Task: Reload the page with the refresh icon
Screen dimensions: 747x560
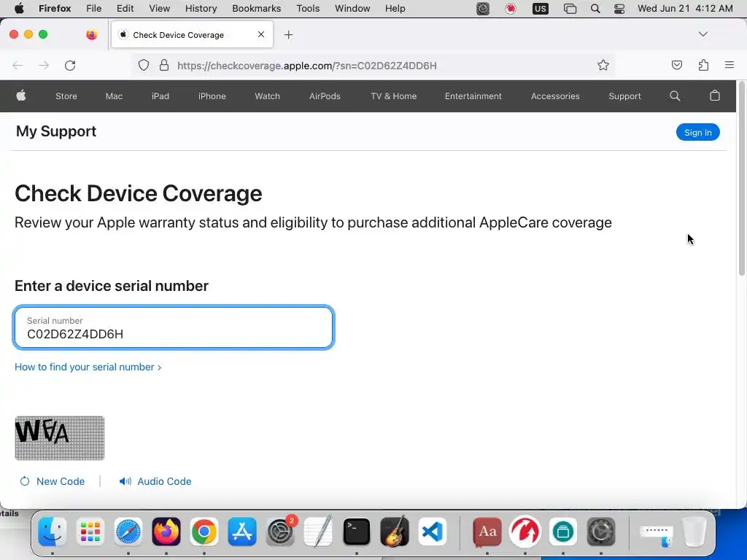Action: click(70, 65)
